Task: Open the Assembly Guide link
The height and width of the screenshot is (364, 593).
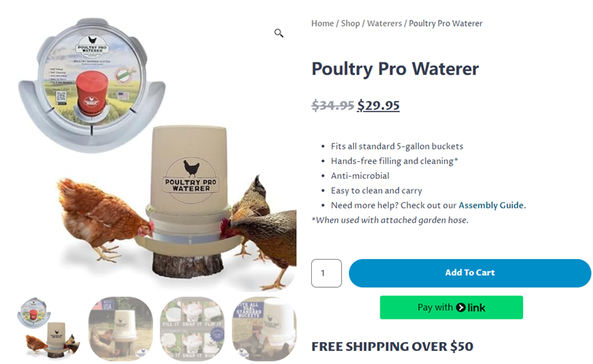Action: (x=492, y=205)
